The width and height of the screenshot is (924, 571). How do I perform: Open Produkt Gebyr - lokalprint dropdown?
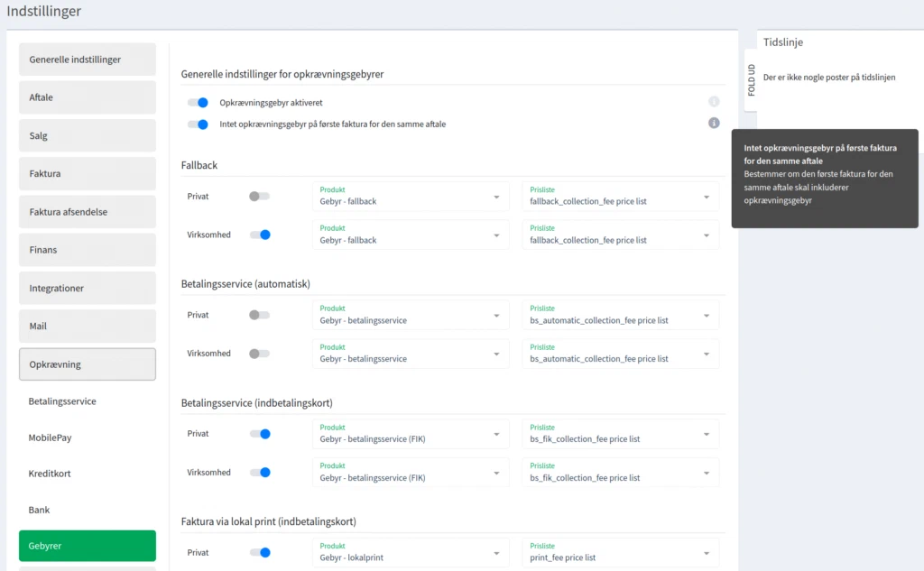(411, 553)
